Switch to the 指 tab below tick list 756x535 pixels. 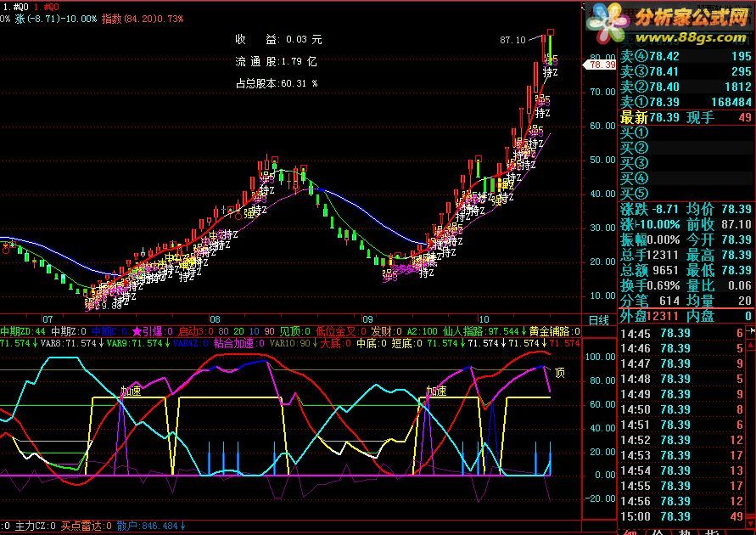(x=713, y=532)
